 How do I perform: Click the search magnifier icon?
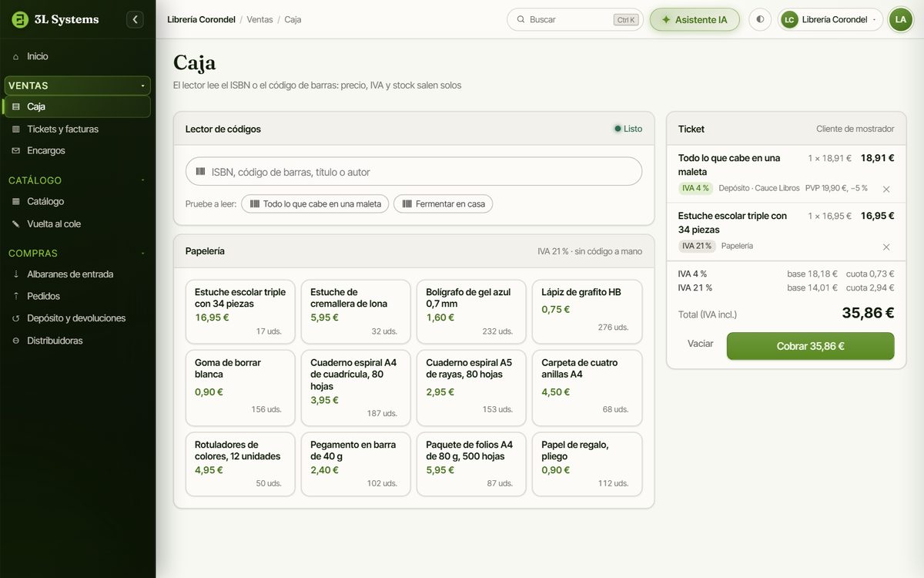point(521,19)
